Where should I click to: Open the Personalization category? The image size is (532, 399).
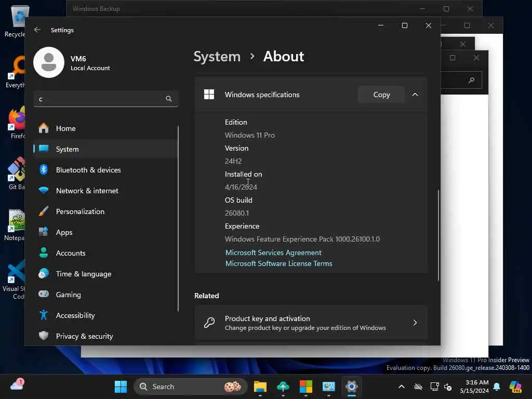[x=105, y=211]
